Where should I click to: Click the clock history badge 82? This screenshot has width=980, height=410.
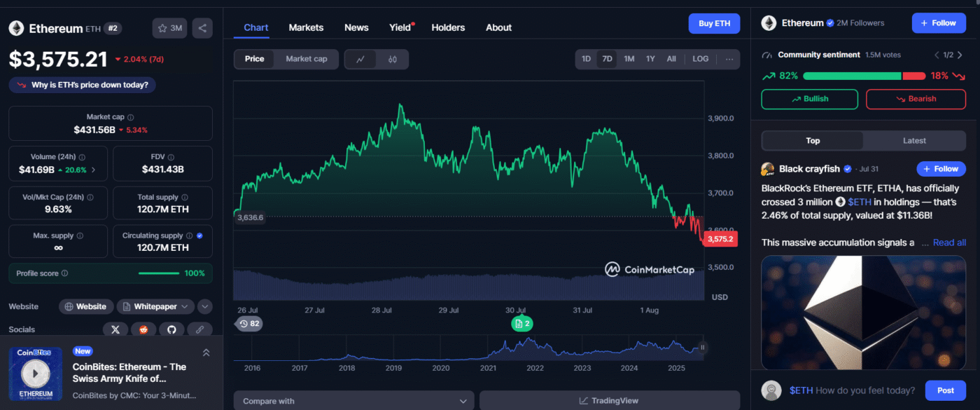pos(248,324)
